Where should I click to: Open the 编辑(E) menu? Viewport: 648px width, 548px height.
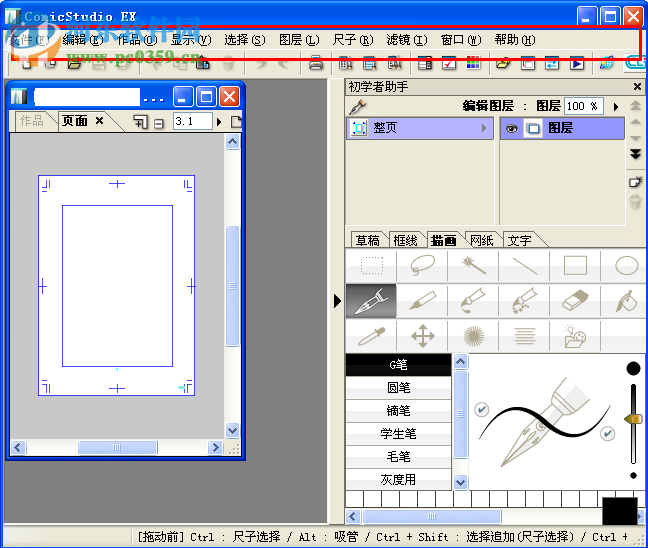pos(83,40)
